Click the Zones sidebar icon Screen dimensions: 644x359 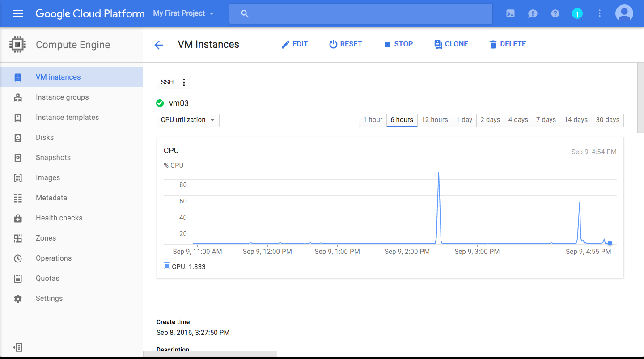coord(18,238)
